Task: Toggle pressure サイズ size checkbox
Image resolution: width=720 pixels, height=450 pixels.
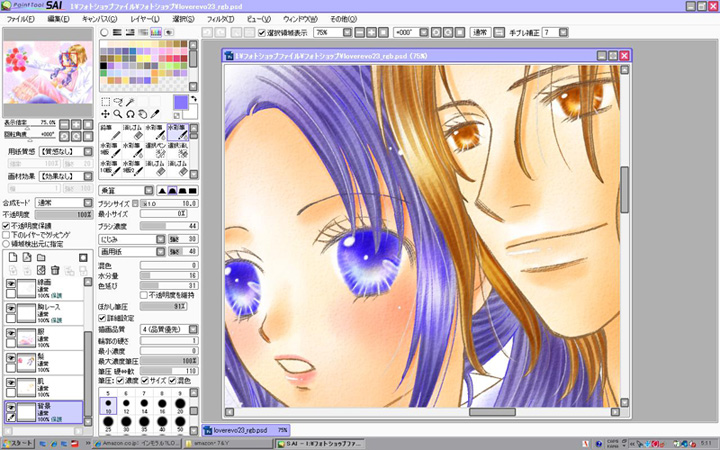Action: pos(145,381)
